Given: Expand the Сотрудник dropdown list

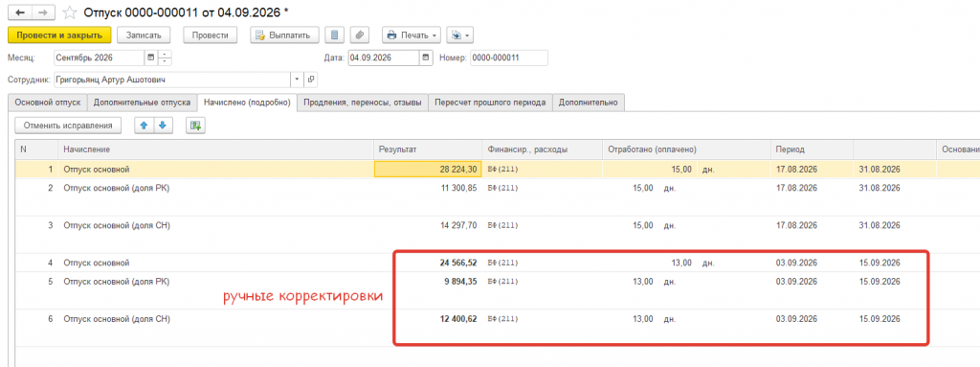Looking at the screenshot, I should 297,80.
